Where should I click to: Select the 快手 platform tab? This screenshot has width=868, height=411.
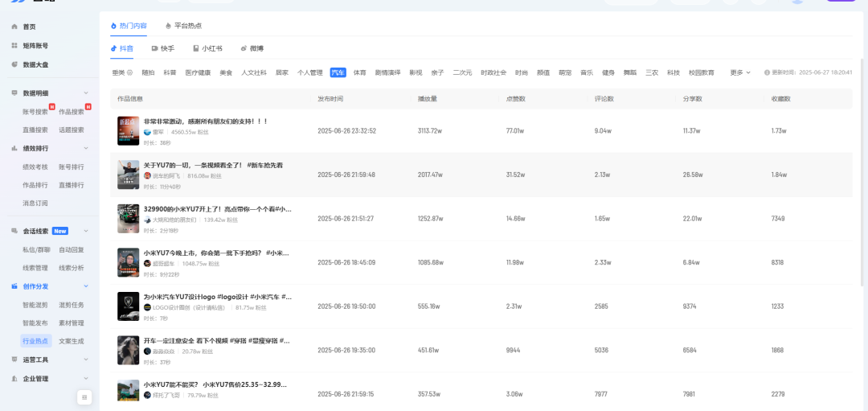coord(162,48)
